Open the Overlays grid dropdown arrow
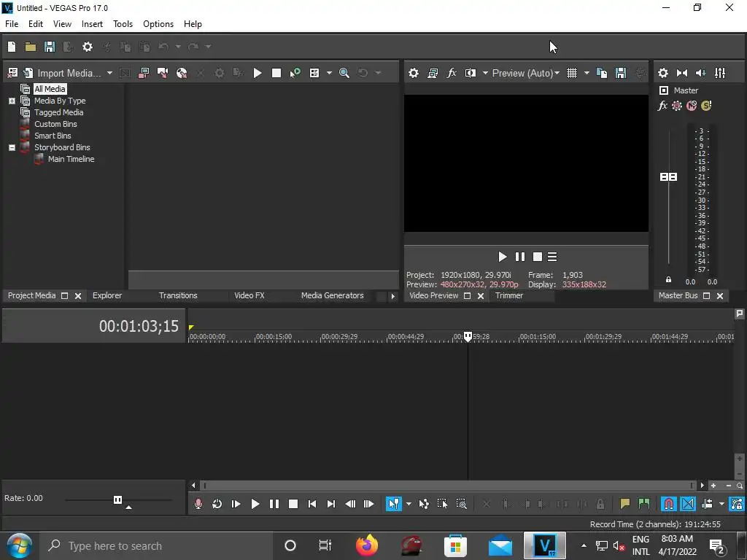The height and width of the screenshot is (560, 747). (x=587, y=73)
